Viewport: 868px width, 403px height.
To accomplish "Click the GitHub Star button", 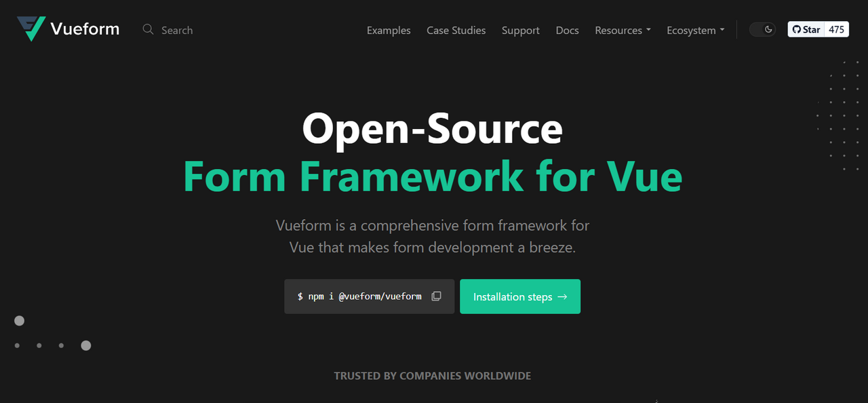I will (806, 29).
